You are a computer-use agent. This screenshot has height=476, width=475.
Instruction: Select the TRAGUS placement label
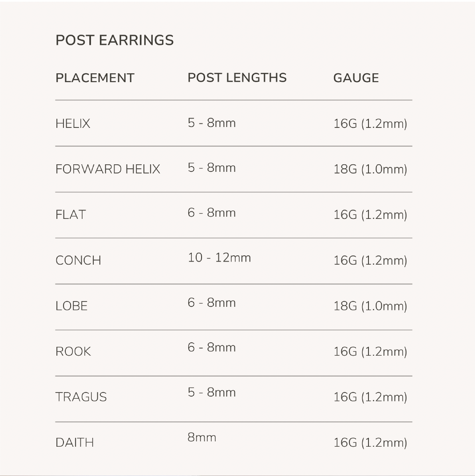point(81,397)
